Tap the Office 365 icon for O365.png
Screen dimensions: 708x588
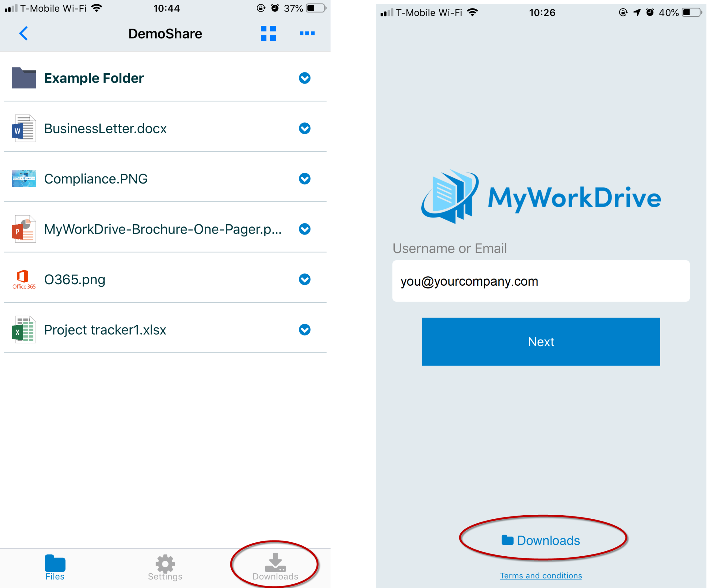tap(24, 279)
